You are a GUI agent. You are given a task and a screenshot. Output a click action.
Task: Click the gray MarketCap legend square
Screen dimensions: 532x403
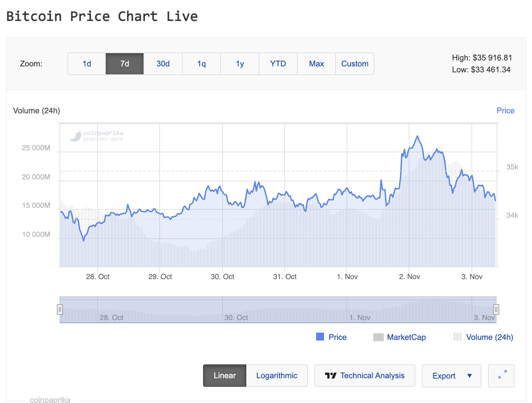tap(378, 337)
